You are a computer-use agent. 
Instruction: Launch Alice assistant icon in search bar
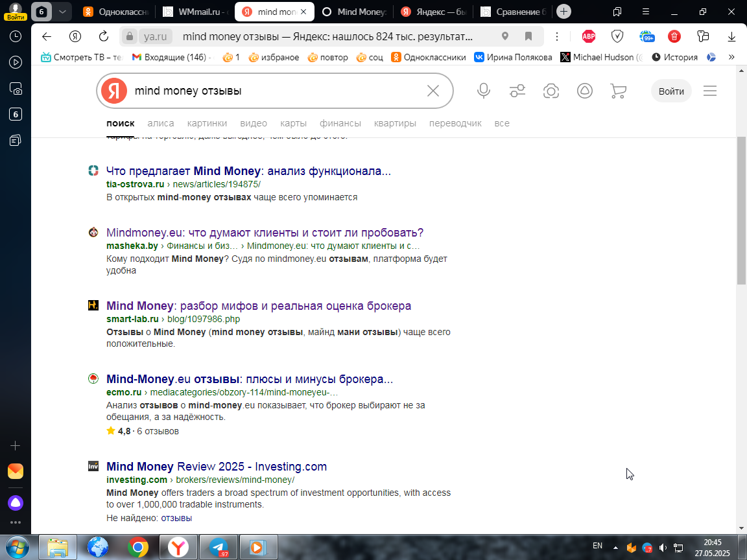click(x=584, y=91)
